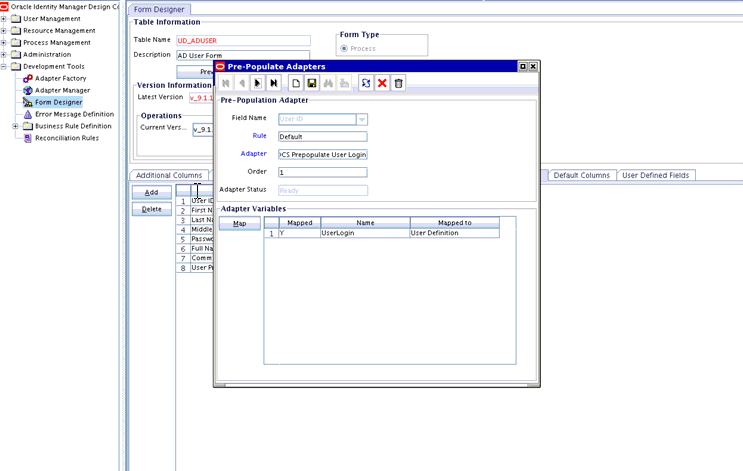Image resolution: width=743 pixels, height=471 pixels.
Task: Select the Resource Management folder label
Action: click(x=59, y=31)
